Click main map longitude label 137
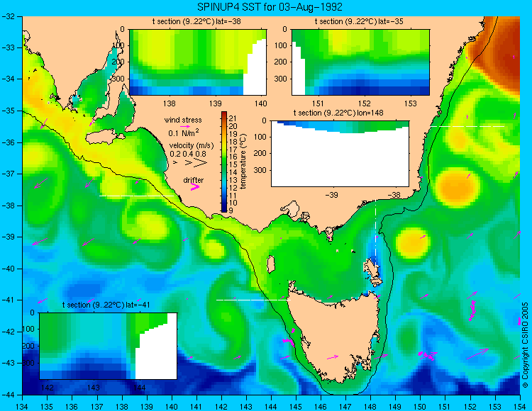This screenshot has width=532, height=411. coord(96,407)
